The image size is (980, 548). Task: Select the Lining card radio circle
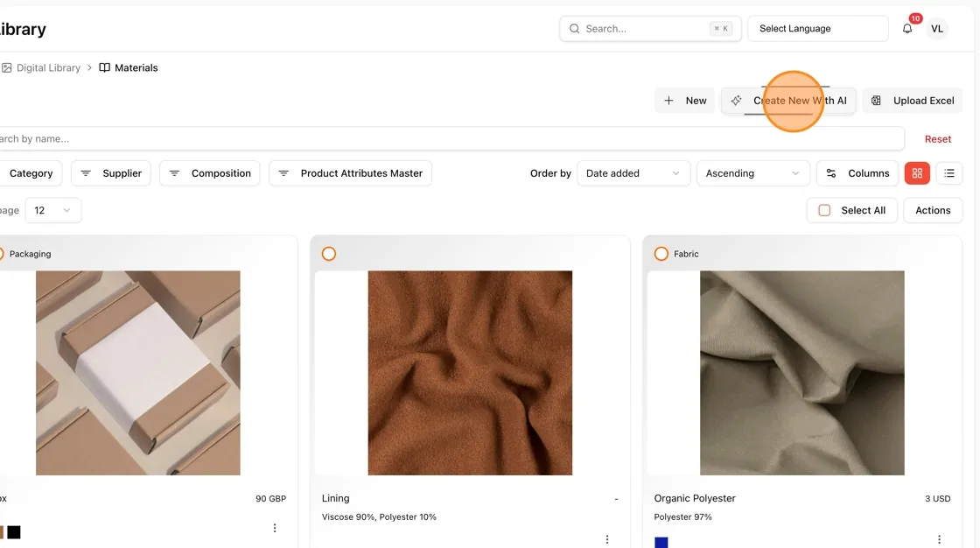click(x=329, y=253)
